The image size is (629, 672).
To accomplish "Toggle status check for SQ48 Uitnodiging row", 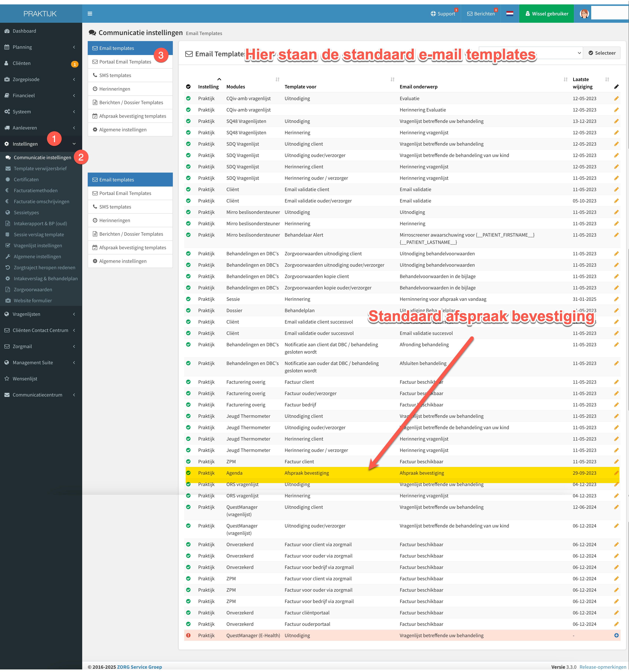I will (188, 121).
